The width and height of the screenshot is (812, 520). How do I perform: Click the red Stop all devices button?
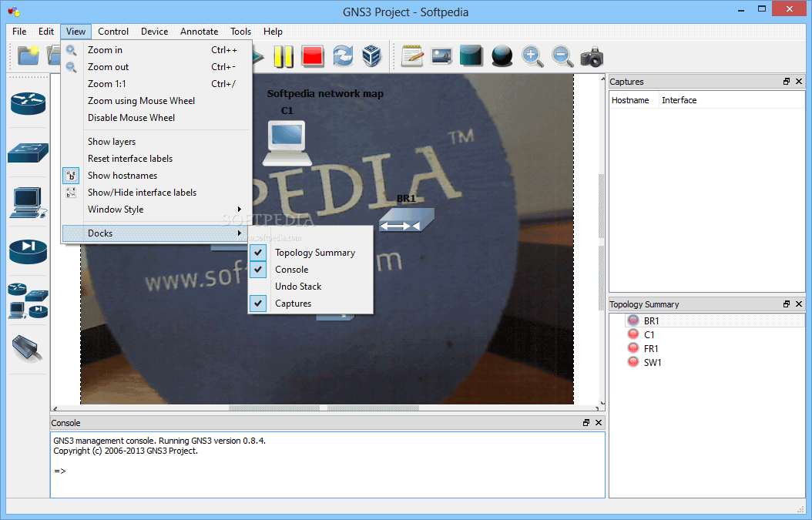click(x=313, y=56)
